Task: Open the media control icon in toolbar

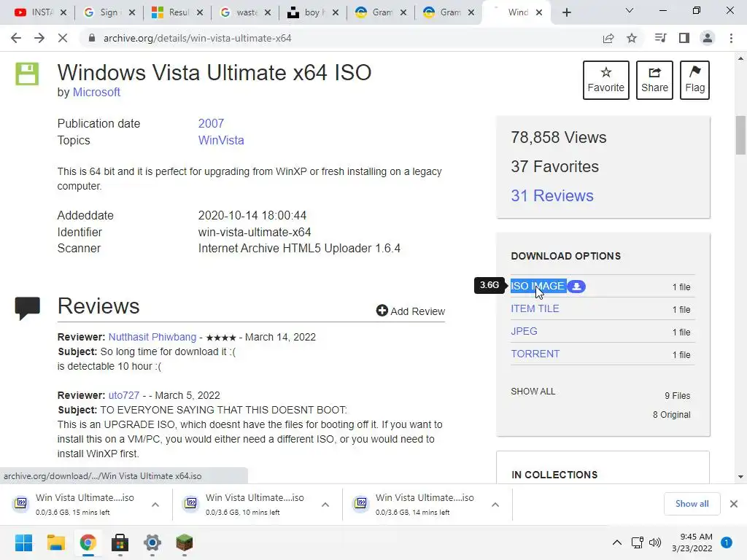Action: [660, 38]
